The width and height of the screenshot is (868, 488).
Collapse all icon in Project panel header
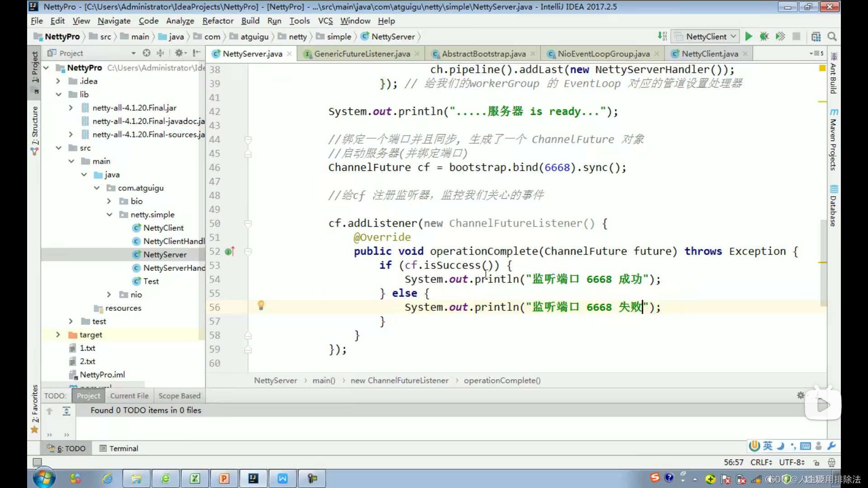click(160, 53)
